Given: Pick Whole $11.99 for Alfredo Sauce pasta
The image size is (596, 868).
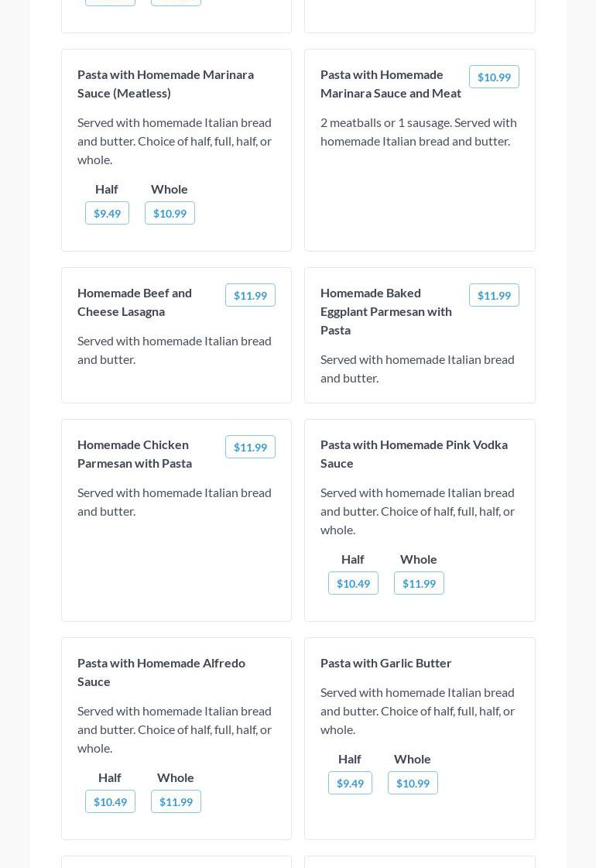Looking at the screenshot, I should tap(176, 801).
